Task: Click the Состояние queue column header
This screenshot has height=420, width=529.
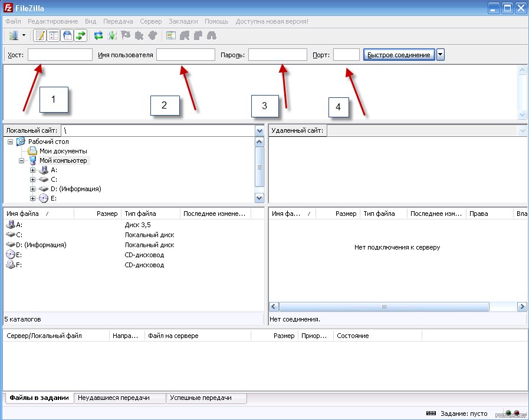Action: [377, 336]
